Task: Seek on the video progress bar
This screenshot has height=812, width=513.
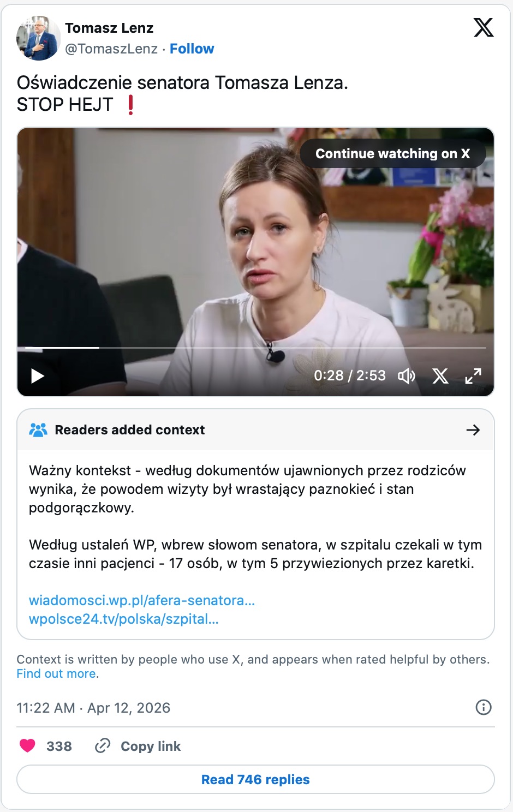Action: click(255, 348)
